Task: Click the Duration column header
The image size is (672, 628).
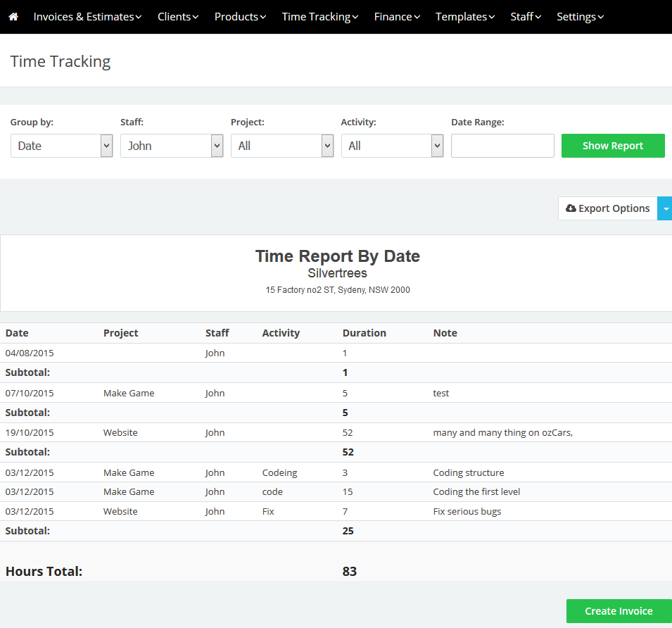Action: tap(364, 333)
